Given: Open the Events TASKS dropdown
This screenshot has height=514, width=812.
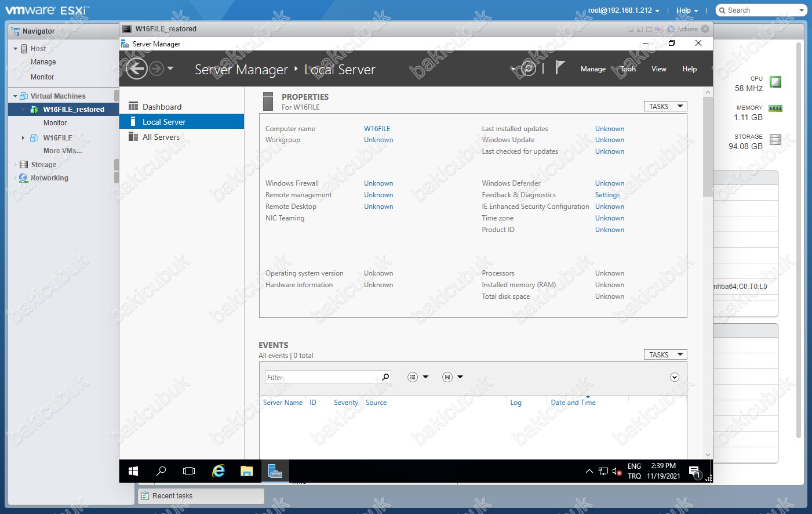Looking at the screenshot, I should pyautogui.click(x=665, y=354).
